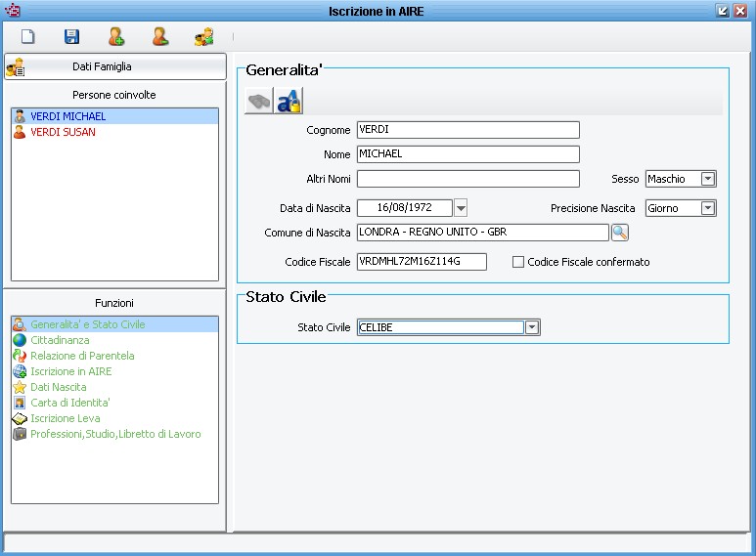The height and width of the screenshot is (556, 756).
Task: Expand the Precisione Nascita dropdown
Action: (708, 208)
